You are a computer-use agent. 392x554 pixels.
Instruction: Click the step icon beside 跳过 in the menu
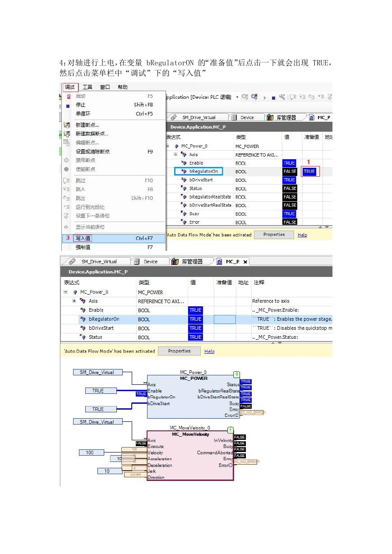(67, 180)
